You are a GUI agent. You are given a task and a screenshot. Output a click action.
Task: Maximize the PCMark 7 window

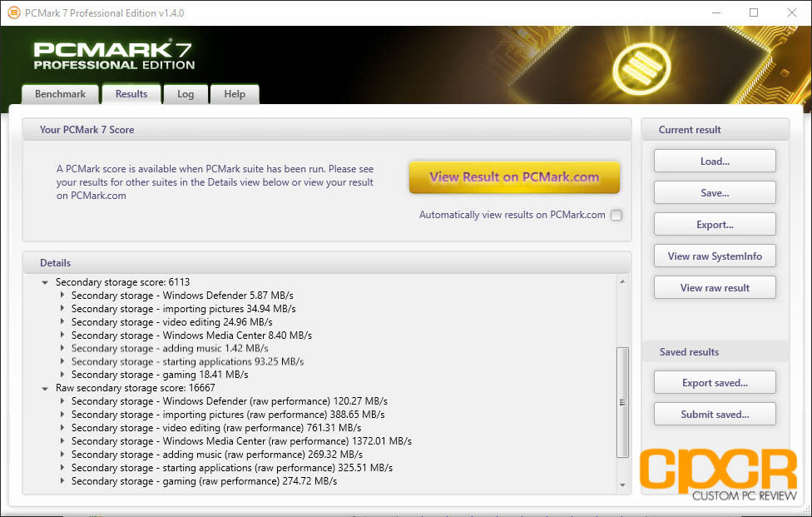pyautogui.click(x=754, y=12)
